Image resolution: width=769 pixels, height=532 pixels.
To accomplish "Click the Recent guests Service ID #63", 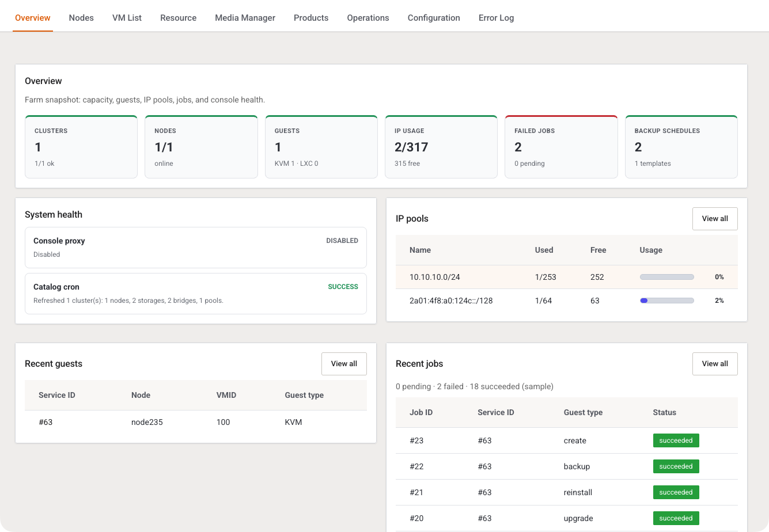I will [x=46, y=422].
